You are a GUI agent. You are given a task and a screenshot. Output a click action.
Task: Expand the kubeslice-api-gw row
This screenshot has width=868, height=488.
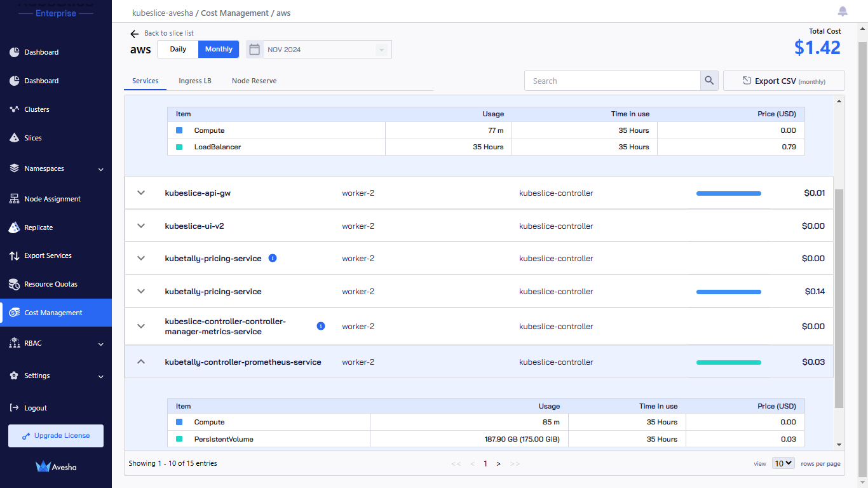142,193
